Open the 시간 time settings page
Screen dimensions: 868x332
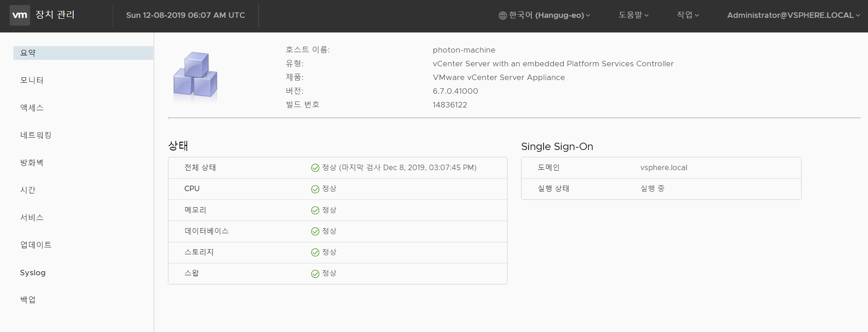tap(28, 190)
